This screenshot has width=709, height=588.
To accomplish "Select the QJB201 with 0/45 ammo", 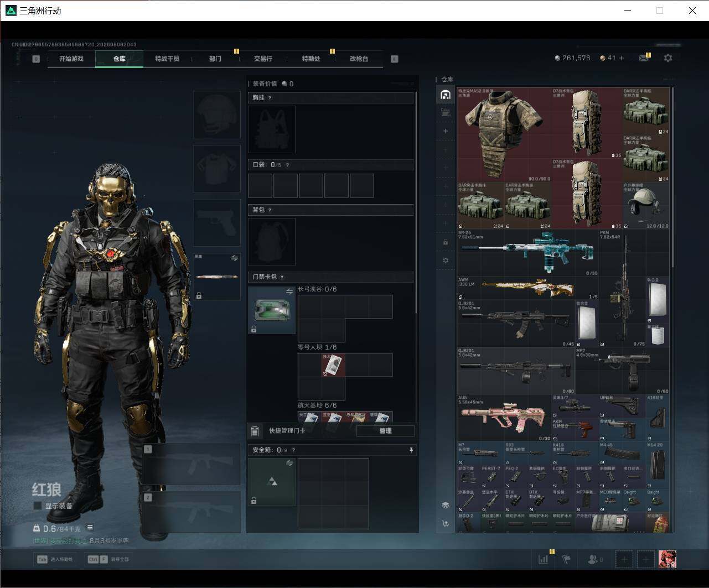I will (x=516, y=324).
